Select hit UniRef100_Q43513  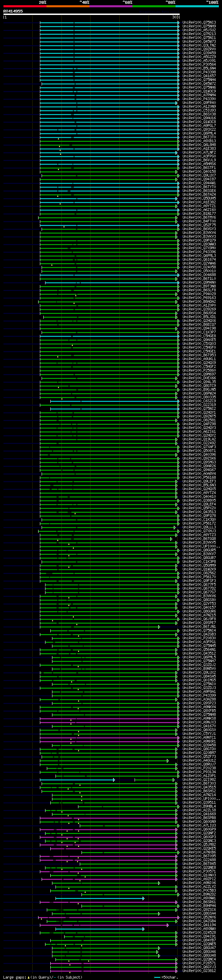pyautogui.click(x=199, y=512)
